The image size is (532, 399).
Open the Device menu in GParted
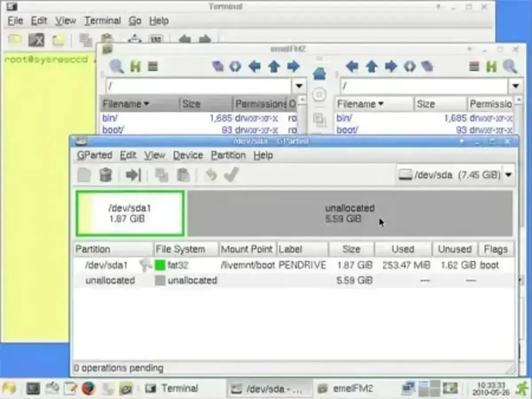click(x=188, y=155)
